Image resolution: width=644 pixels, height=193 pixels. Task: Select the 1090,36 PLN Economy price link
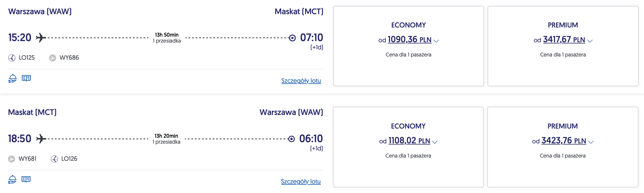[409, 40]
